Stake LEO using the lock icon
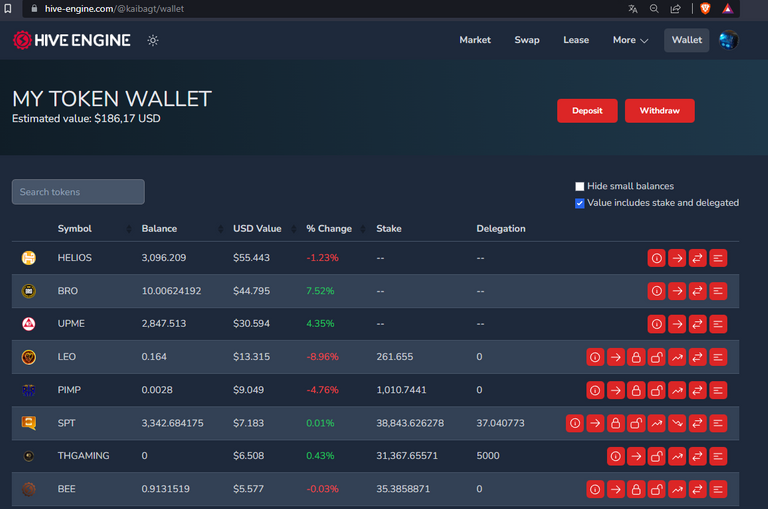 [x=636, y=357]
